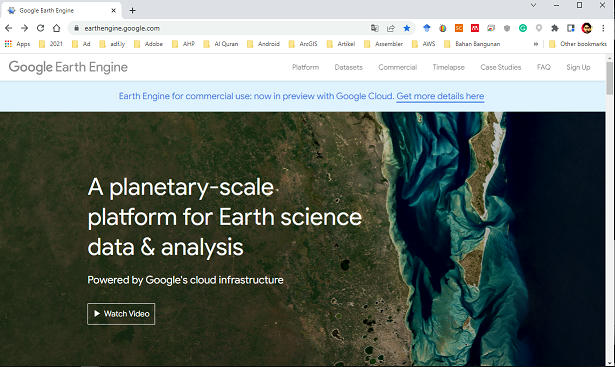Open the Platform menu item

tap(306, 67)
